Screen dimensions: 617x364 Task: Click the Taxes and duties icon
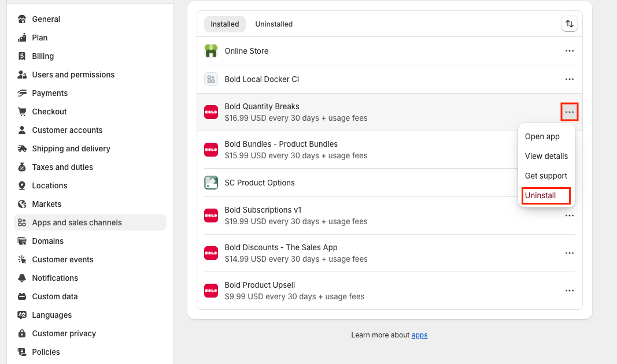click(22, 166)
